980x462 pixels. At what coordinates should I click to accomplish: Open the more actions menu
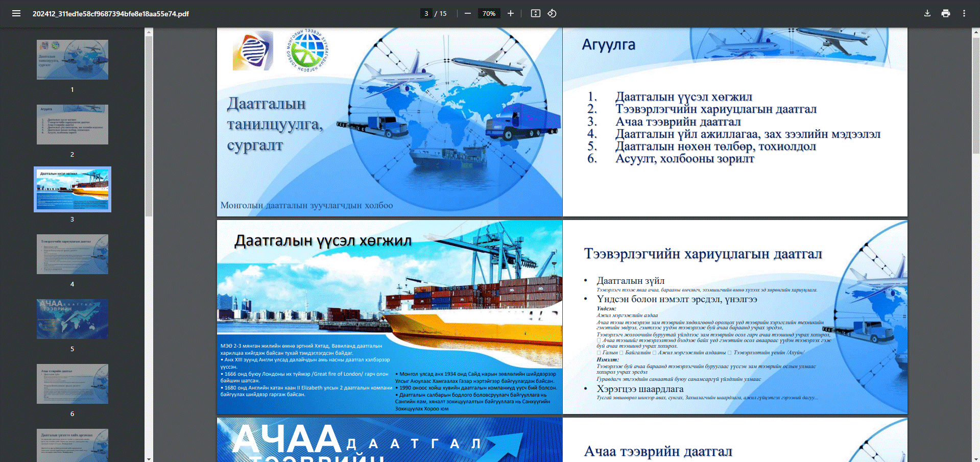coord(964,13)
